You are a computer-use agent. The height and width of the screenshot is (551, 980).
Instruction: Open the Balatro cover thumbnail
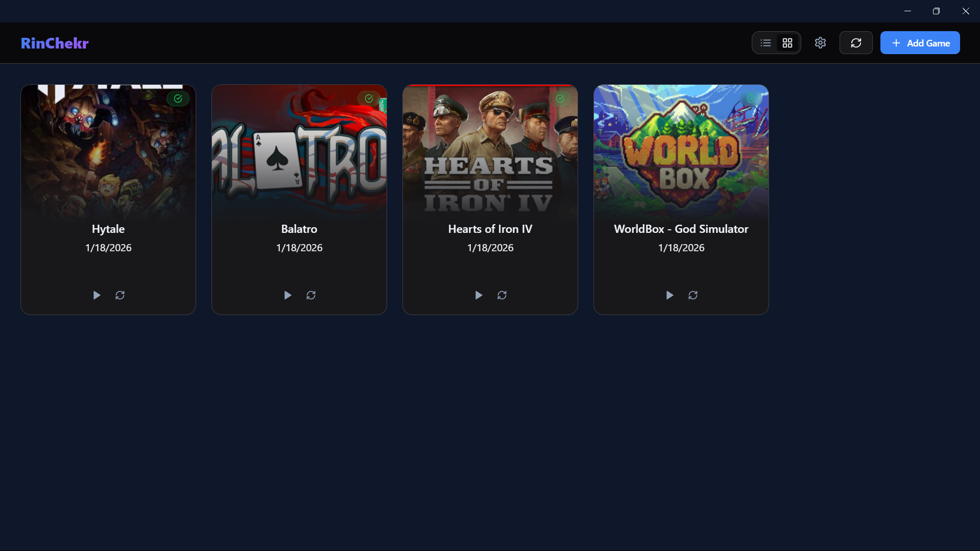click(299, 152)
